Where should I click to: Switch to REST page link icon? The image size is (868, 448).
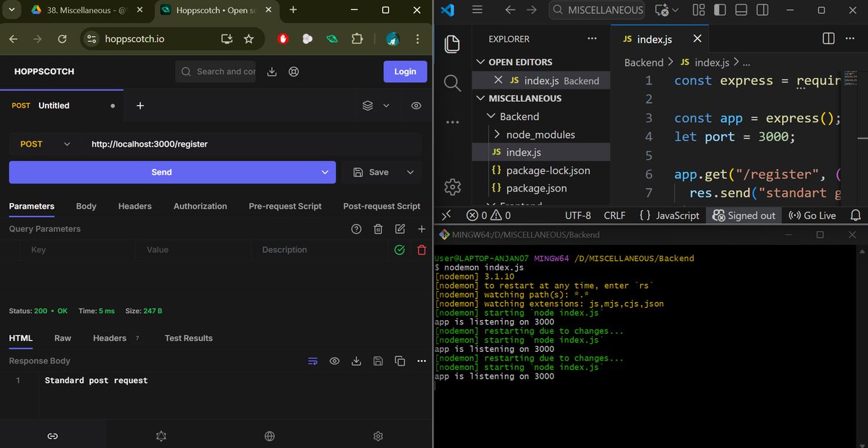53,436
